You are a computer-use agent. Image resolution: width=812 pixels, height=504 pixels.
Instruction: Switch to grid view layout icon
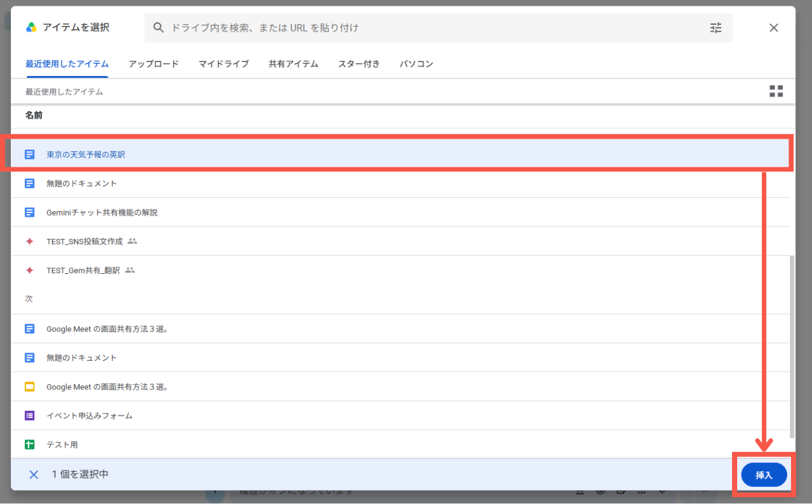[776, 91]
